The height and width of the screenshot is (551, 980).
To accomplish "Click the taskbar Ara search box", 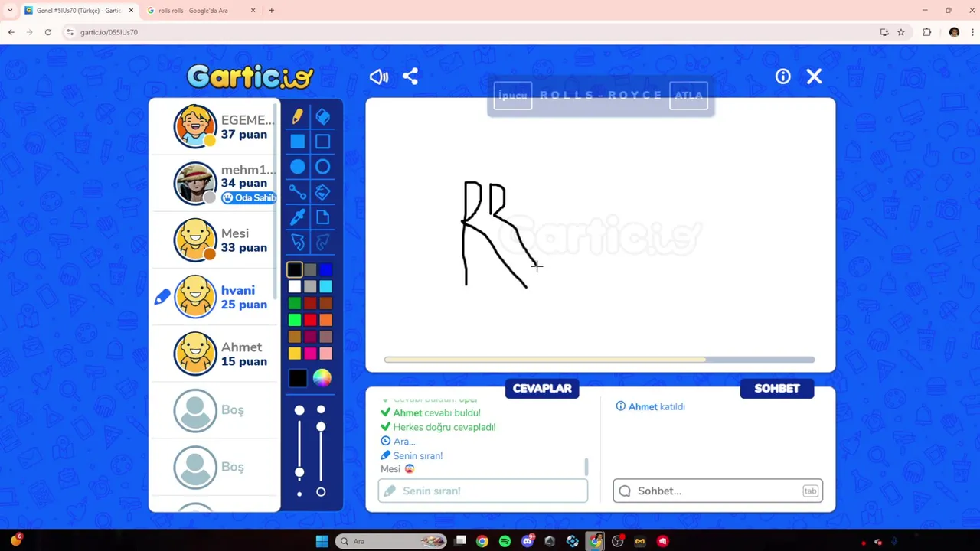I will 391,541.
